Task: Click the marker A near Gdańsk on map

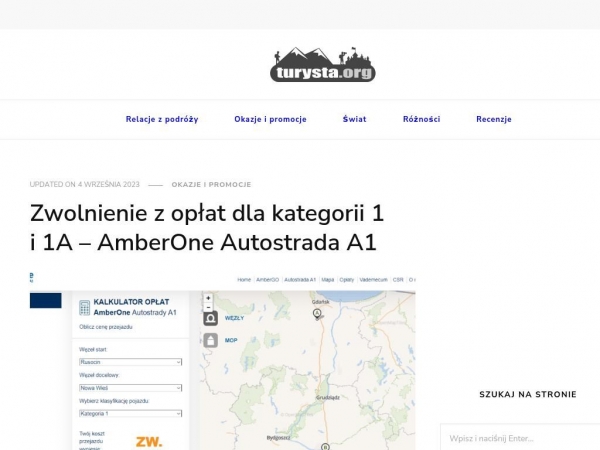Action: pos(317,313)
